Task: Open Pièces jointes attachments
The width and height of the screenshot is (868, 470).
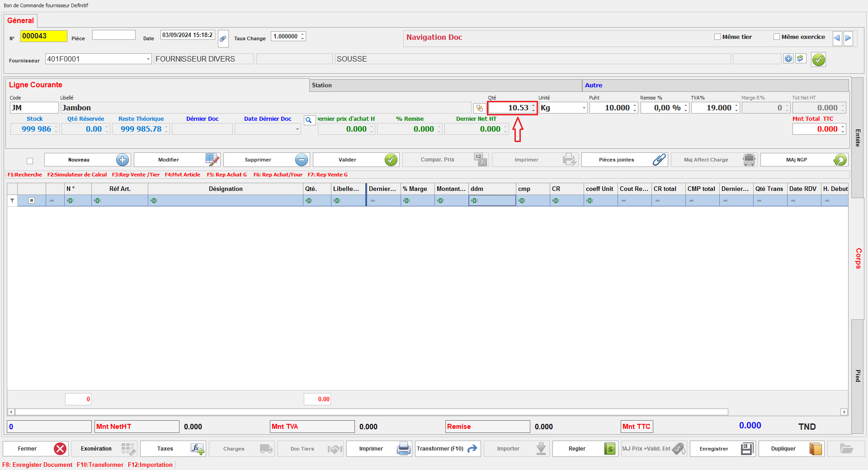Action: pos(624,160)
